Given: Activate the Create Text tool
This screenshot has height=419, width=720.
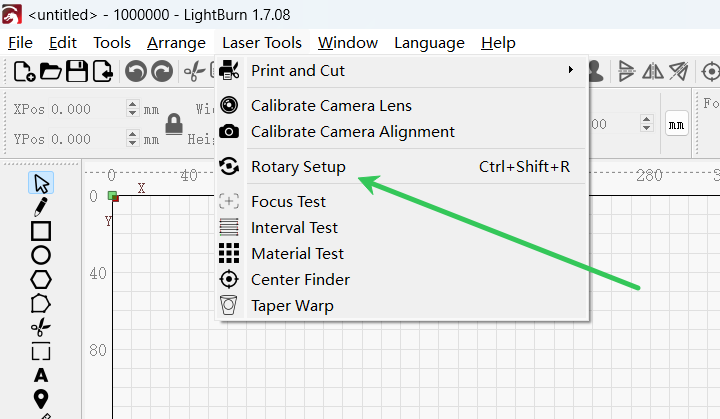Looking at the screenshot, I should click(x=41, y=375).
